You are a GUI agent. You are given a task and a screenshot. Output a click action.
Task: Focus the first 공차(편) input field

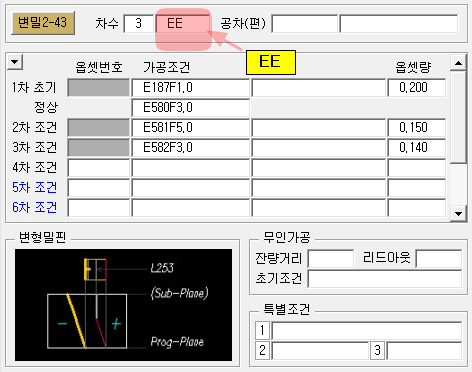click(305, 24)
